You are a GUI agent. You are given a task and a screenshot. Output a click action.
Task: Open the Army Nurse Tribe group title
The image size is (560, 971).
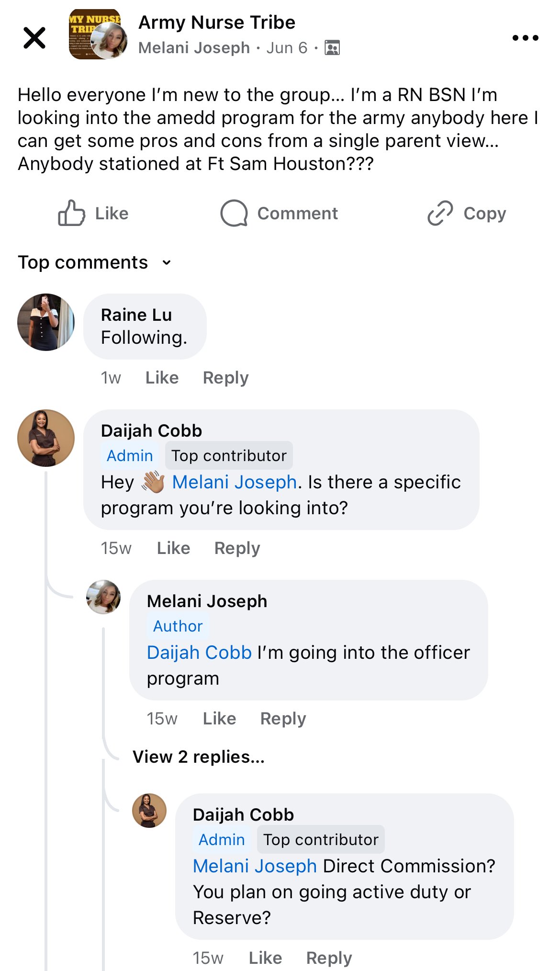coord(217,23)
